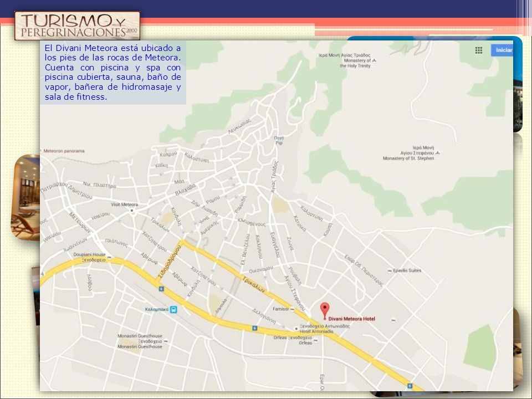532x399 pixels.
Task: Click the Meteoron panorama label
Action: [64, 151]
